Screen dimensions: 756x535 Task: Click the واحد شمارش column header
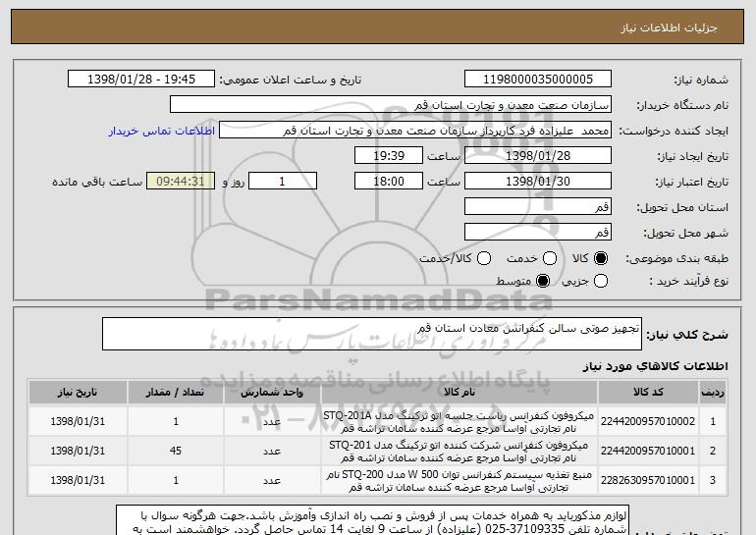click(272, 393)
